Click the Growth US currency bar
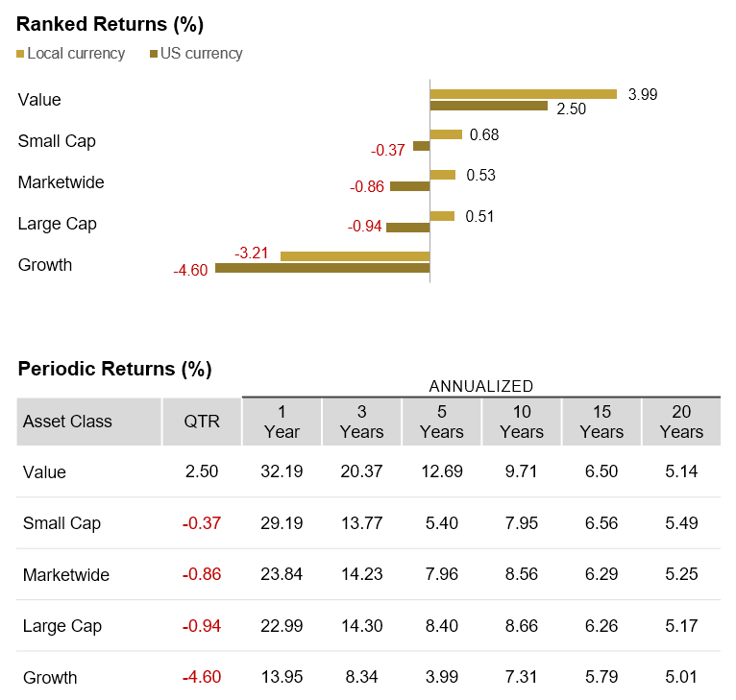 322,268
